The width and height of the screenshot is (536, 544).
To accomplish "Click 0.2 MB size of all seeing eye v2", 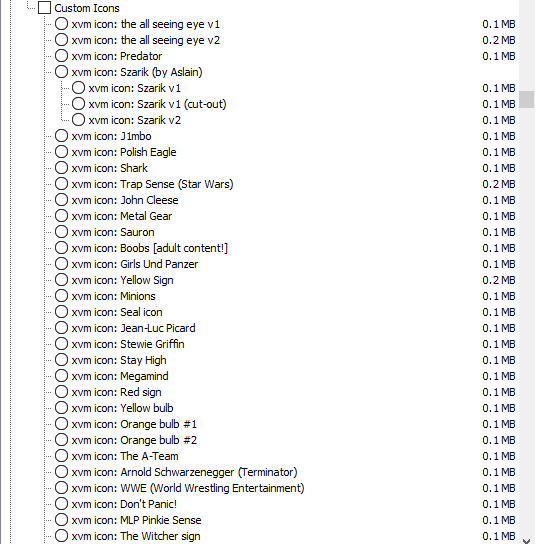I will 499,40.
